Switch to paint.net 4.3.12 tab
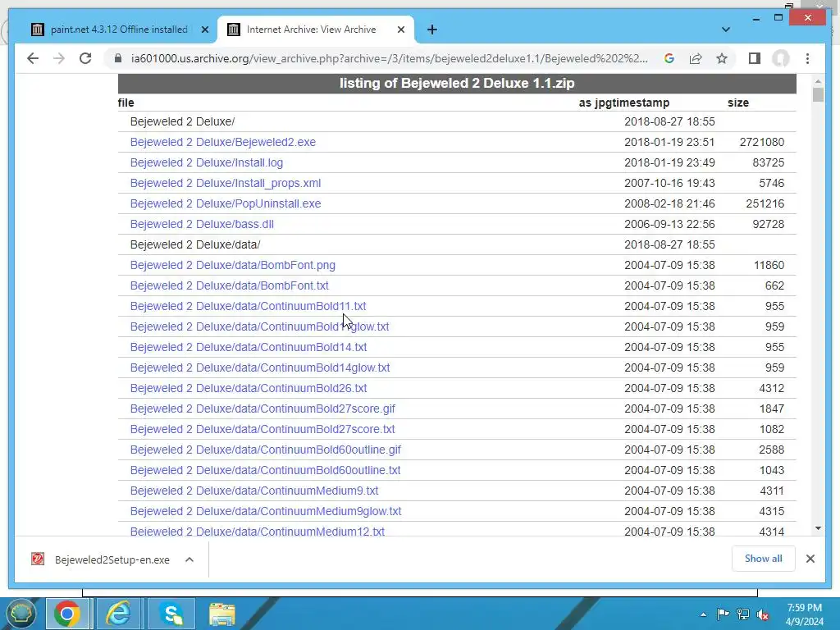 click(x=119, y=30)
